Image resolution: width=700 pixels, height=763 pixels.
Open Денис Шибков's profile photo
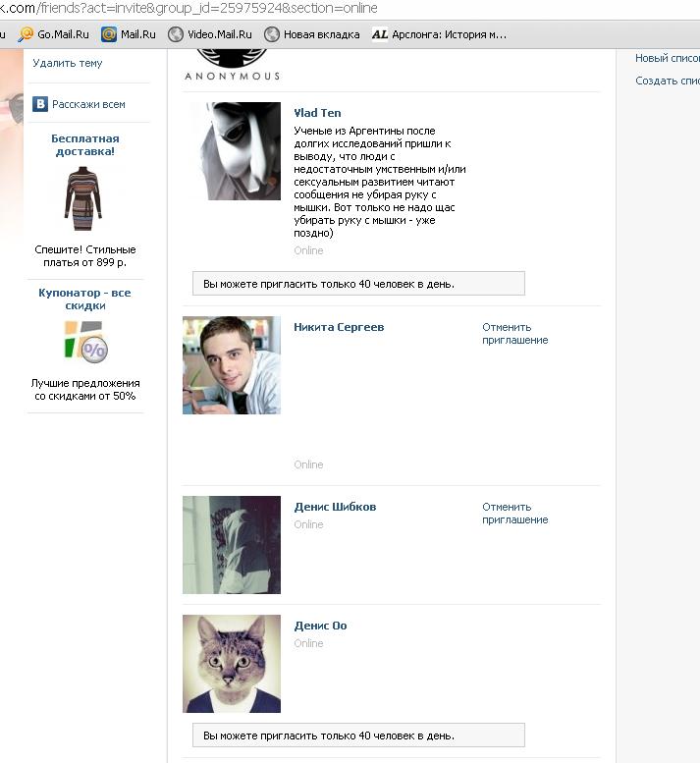pos(232,545)
